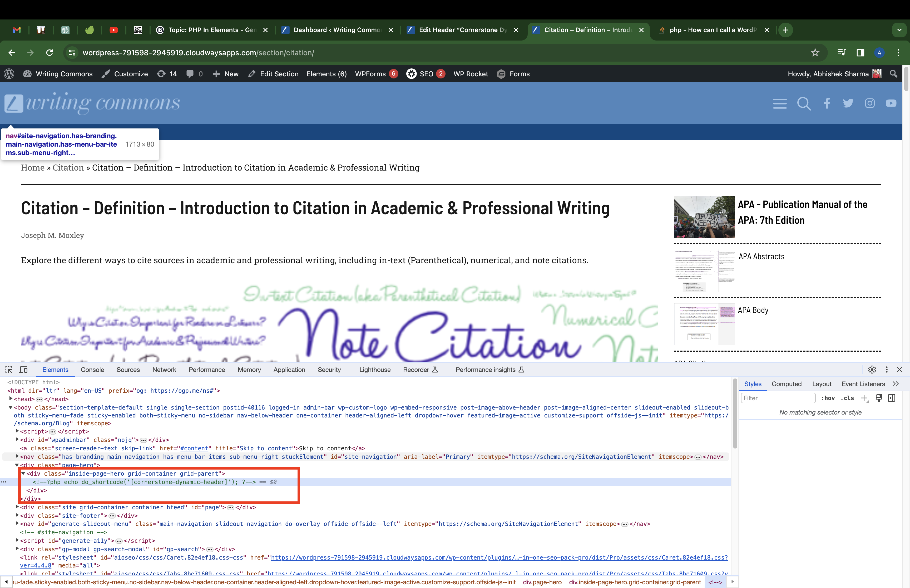Open updates counter showing 14
The width and height of the screenshot is (910, 588).
tap(167, 74)
